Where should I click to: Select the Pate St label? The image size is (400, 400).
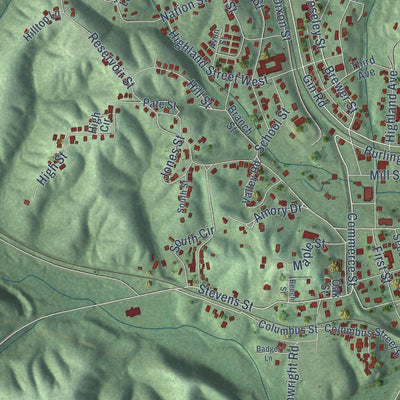[159, 103]
